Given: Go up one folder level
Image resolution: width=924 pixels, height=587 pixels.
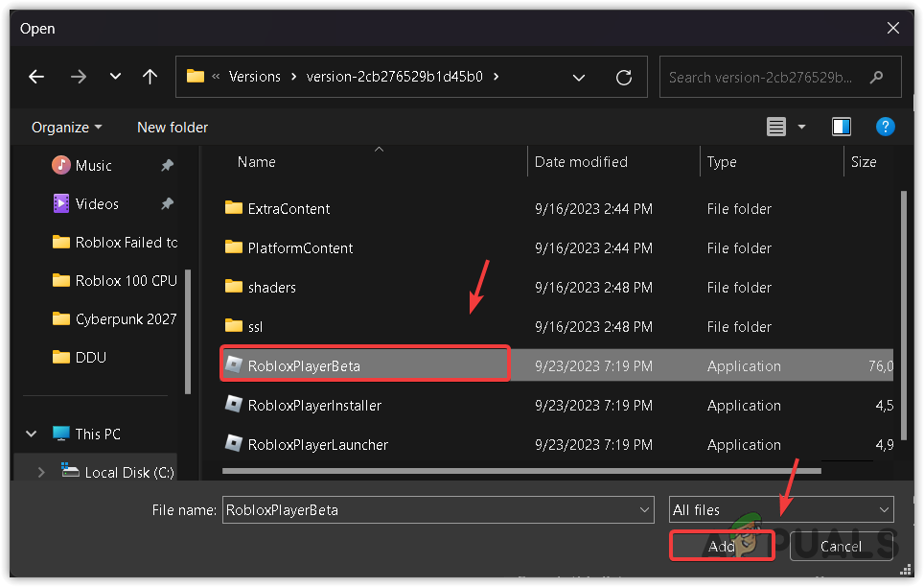Looking at the screenshot, I should click(150, 77).
